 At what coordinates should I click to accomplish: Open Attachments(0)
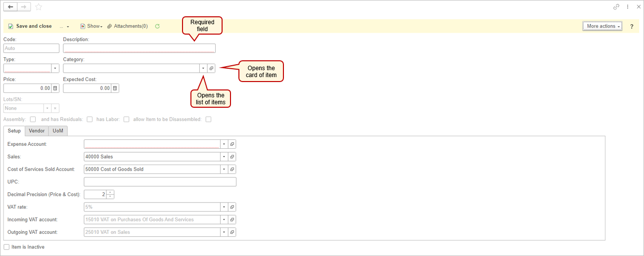pyautogui.click(x=128, y=26)
